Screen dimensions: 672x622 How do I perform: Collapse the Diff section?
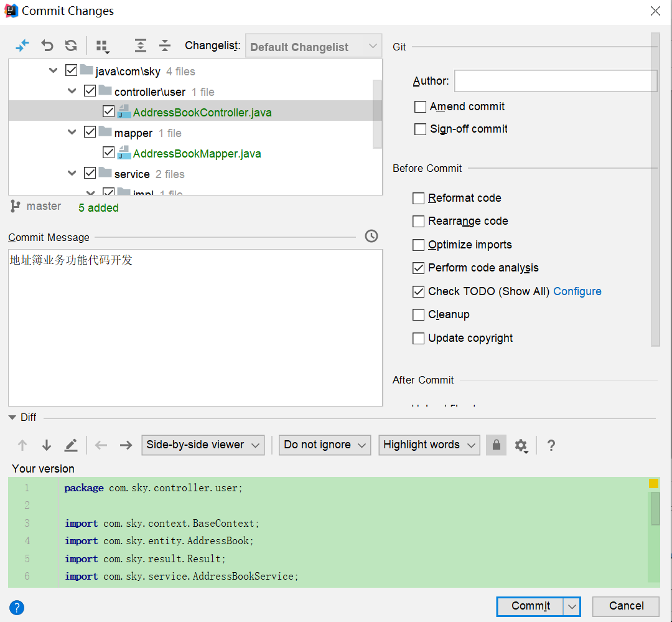click(12, 417)
